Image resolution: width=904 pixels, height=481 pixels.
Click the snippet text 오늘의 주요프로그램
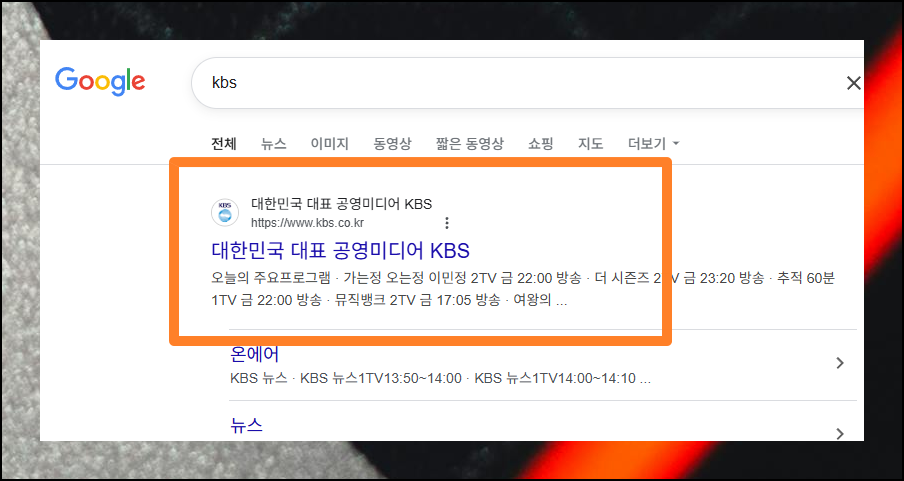pyautogui.click(x=270, y=278)
